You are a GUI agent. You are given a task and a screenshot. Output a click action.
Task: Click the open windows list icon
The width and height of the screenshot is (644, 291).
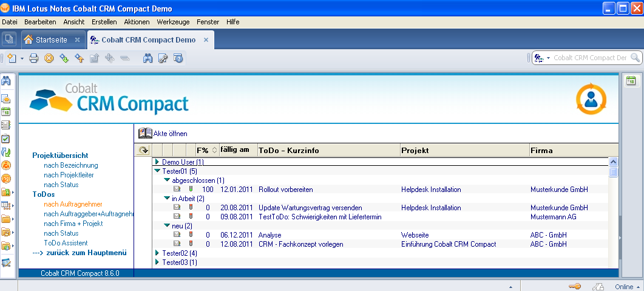[8, 39]
